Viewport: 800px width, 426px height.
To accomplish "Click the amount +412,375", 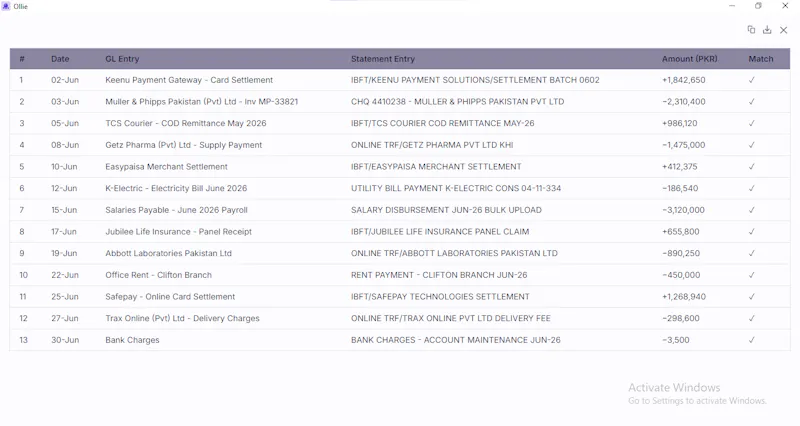I will (x=680, y=167).
